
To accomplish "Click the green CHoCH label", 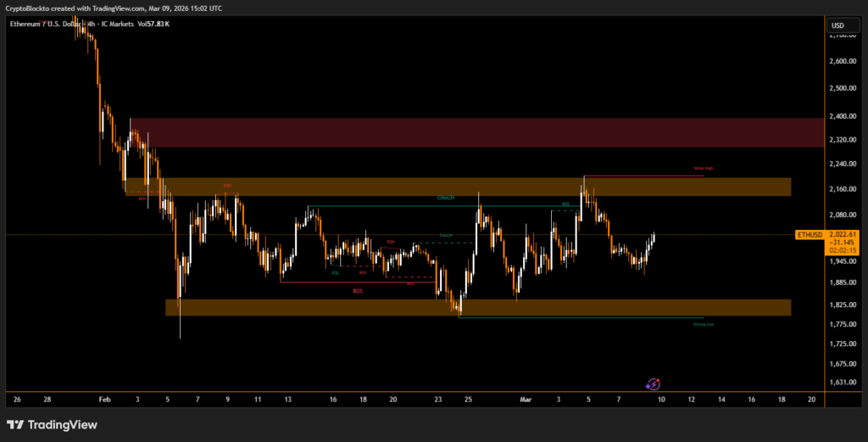I will pyautogui.click(x=446, y=198).
